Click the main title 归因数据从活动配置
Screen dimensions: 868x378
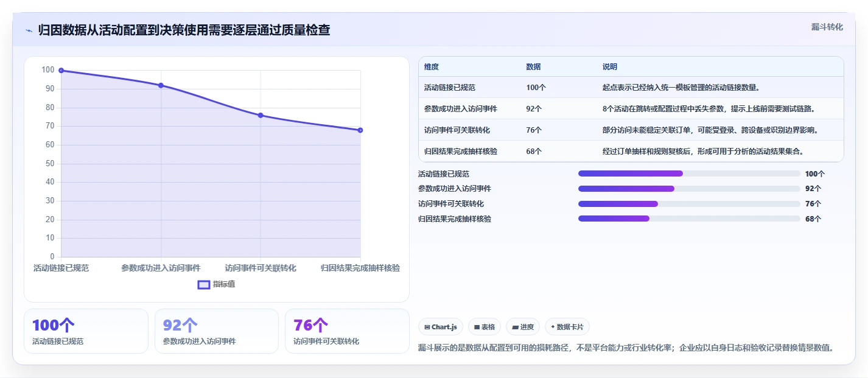click(x=184, y=30)
